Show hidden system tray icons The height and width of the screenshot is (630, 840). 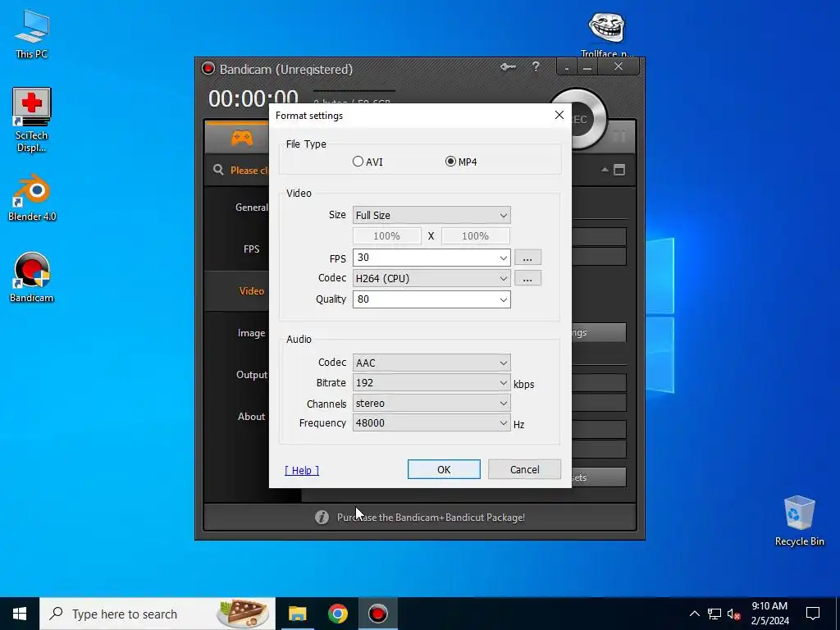(x=694, y=614)
